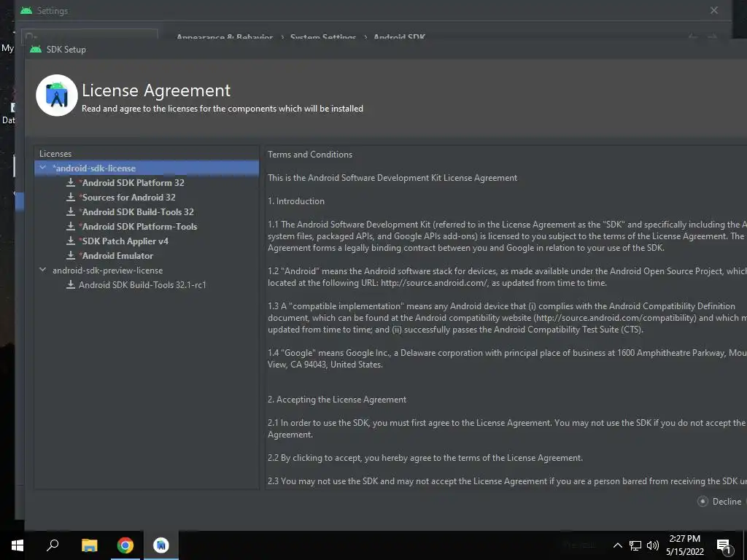This screenshot has height=560, width=747.
Task: Click download icon beside Sources for Android 32
Action: point(71,197)
